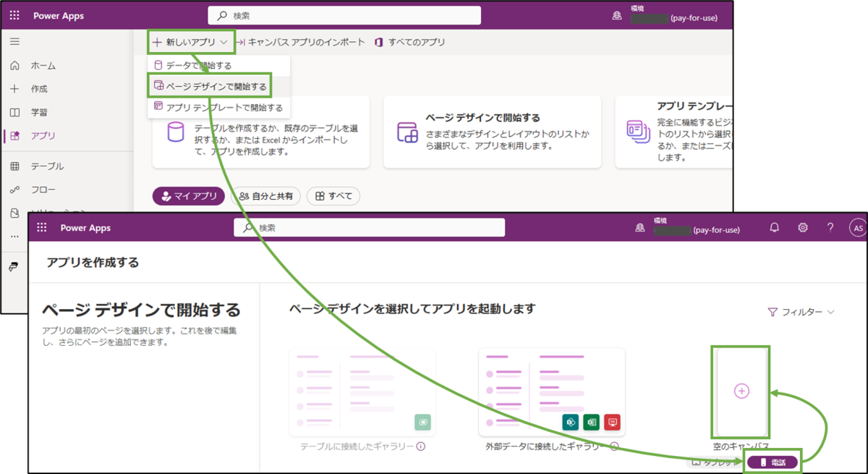The image size is (868, 474).
Task: Select 外部データに接続したギャラリー thumbnail
Action: 552,392
